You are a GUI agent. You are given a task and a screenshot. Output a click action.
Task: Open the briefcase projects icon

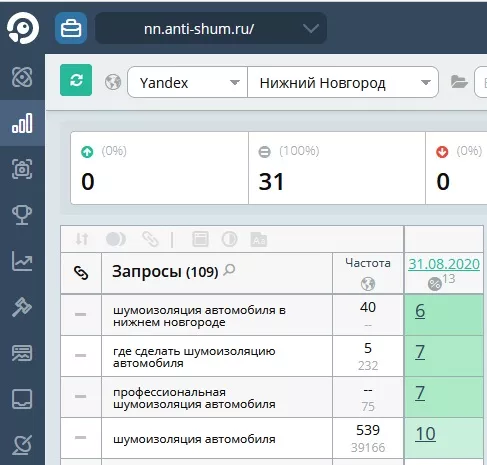tap(71, 28)
